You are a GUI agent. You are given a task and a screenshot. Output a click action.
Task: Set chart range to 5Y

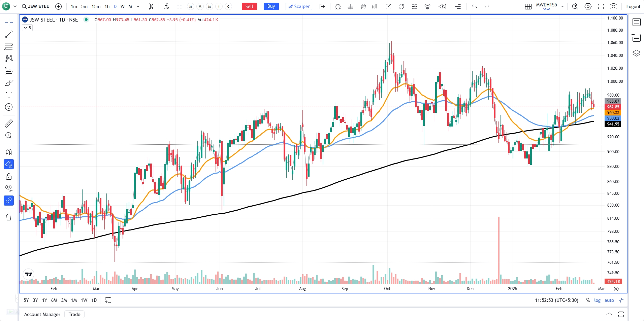(26, 300)
